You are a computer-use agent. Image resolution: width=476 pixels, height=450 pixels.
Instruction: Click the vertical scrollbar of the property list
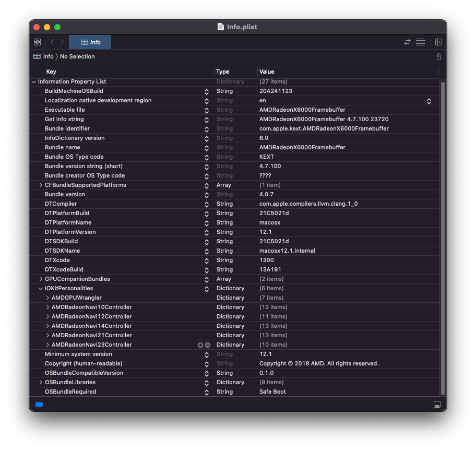pos(443,235)
